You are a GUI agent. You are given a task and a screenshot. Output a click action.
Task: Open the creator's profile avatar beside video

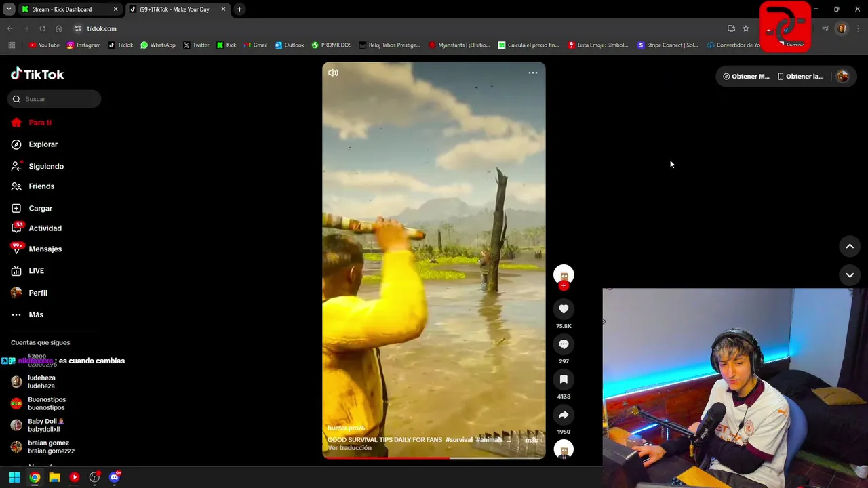coord(564,274)
